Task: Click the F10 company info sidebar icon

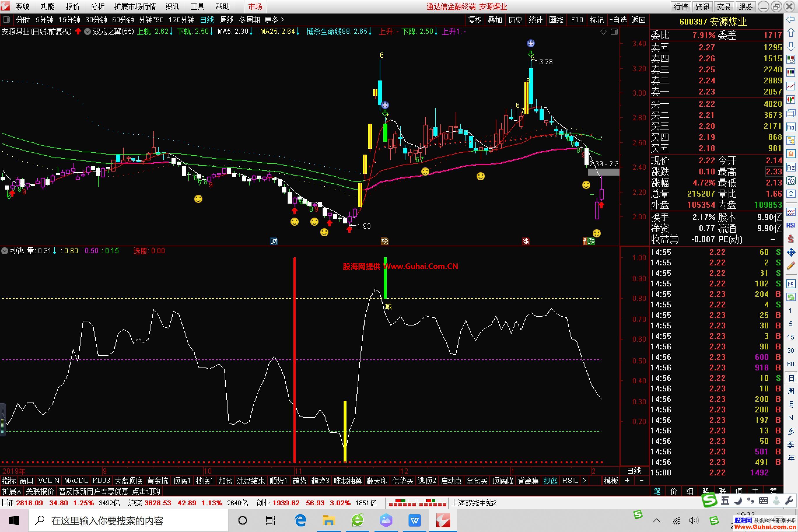Action: [790, 127]
